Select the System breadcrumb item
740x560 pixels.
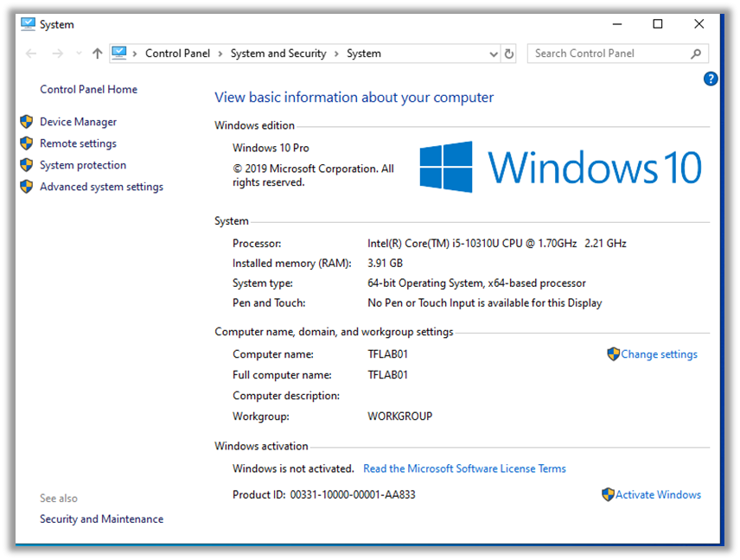click(364, 54)
